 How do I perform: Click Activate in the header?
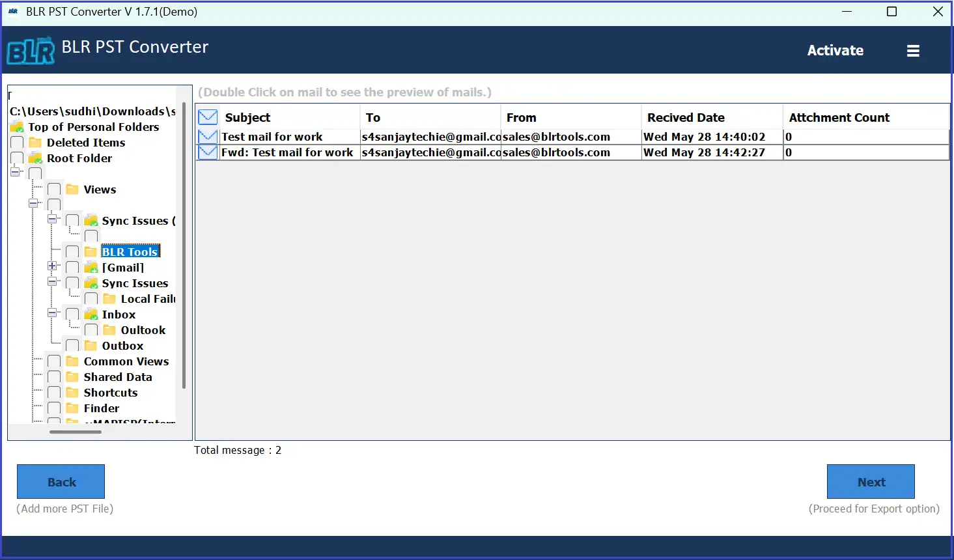click(x=835, y=51)
